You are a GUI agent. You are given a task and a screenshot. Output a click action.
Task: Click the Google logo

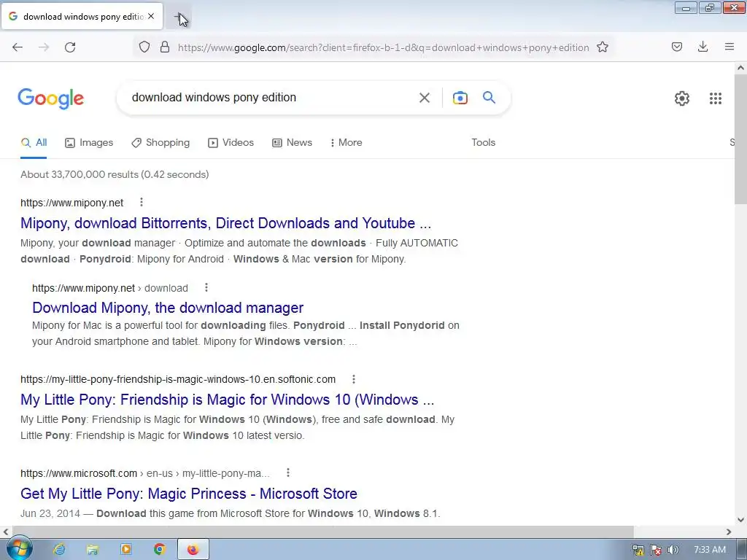pos(51,98)
